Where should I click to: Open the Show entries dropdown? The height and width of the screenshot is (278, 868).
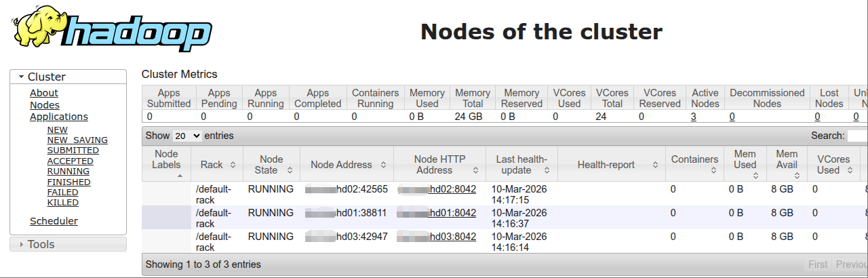click(187, 136)
